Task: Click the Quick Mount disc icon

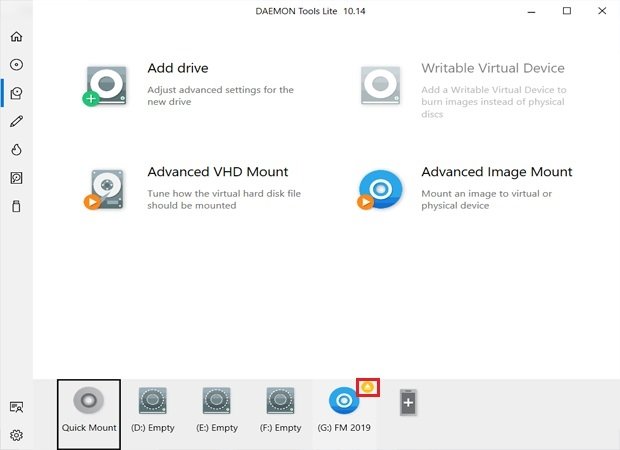Action: (89, 400)
